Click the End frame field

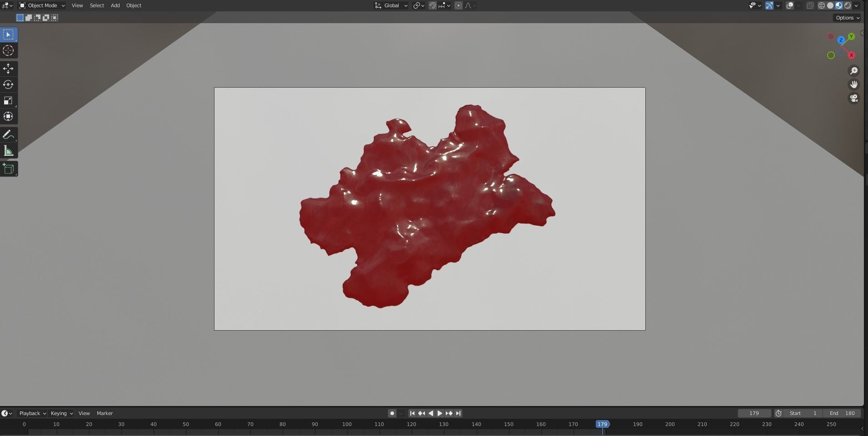842,413
